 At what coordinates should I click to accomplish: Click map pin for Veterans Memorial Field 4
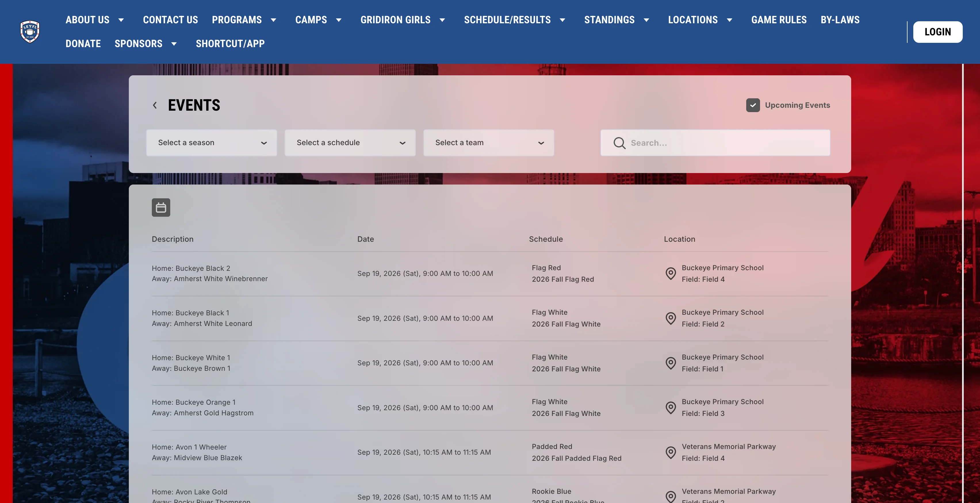point(671,452)
